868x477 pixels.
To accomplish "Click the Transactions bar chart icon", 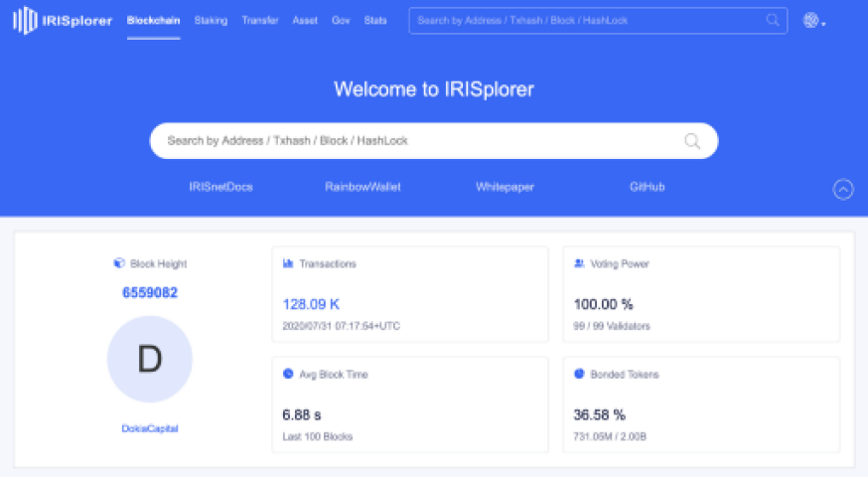I will click(288, 263).
